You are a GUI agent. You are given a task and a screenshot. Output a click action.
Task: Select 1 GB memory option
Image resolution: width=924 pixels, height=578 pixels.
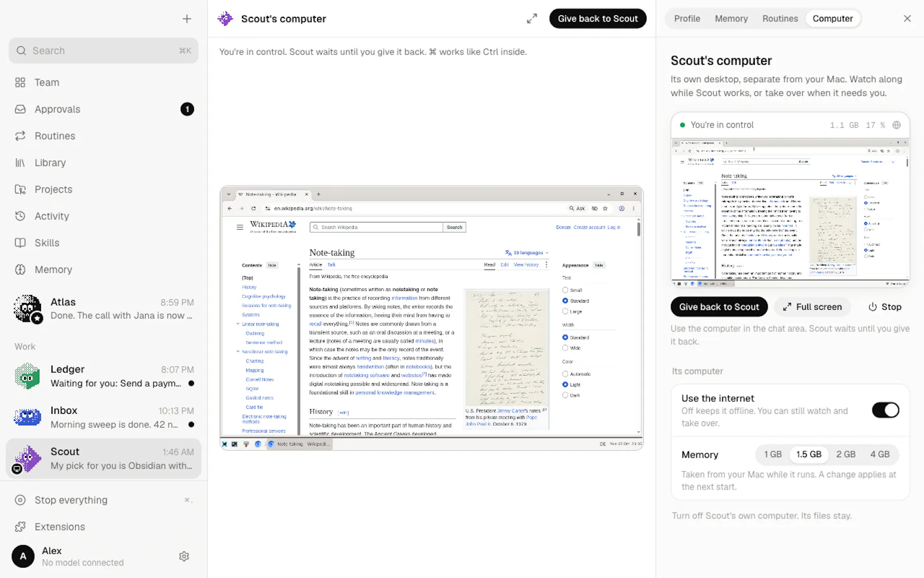(773, 454)
